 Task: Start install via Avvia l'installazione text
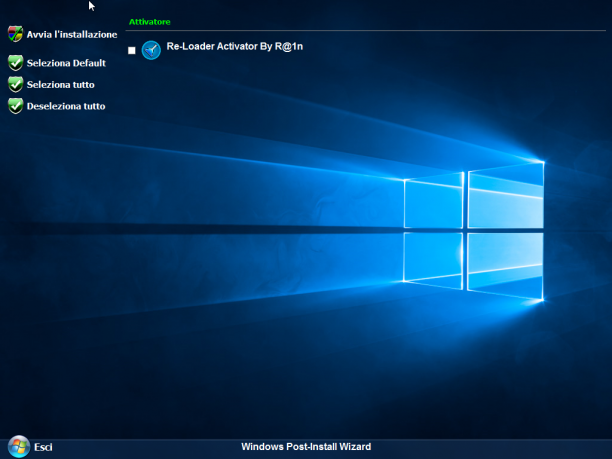[72, 34]
